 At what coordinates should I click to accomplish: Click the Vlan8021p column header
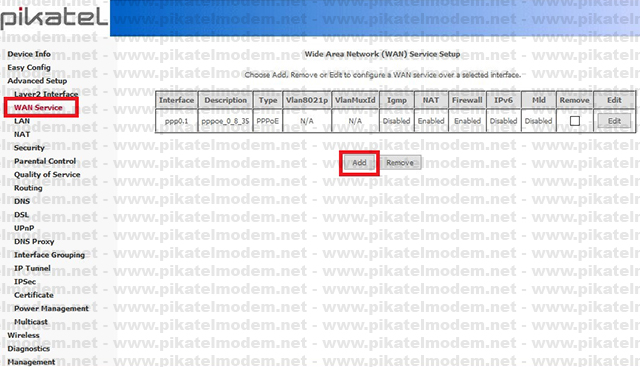pyautogui.click(x=307, y=100)
